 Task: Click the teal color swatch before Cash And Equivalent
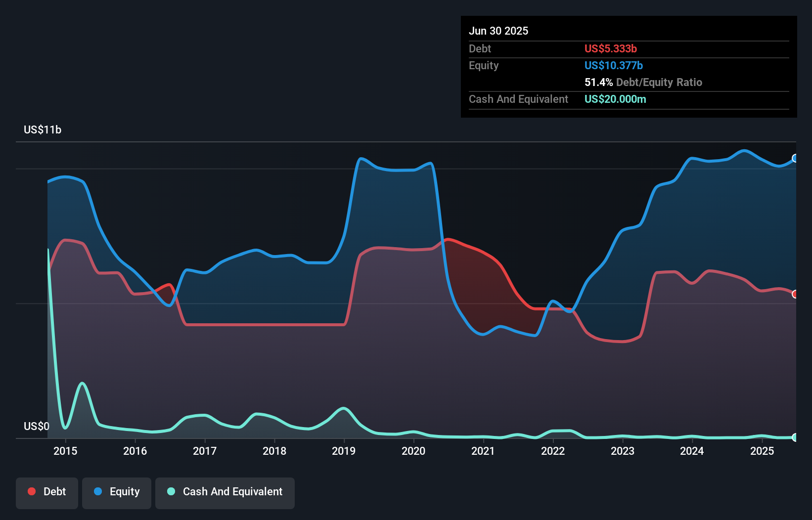point(170,491)
